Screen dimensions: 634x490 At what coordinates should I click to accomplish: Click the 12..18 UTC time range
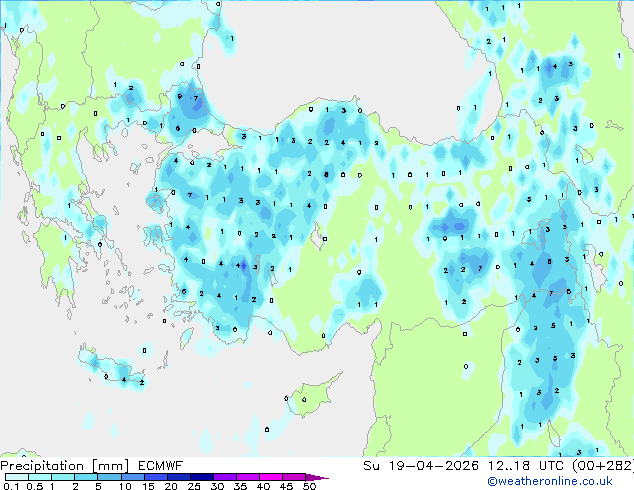(525, 466)
